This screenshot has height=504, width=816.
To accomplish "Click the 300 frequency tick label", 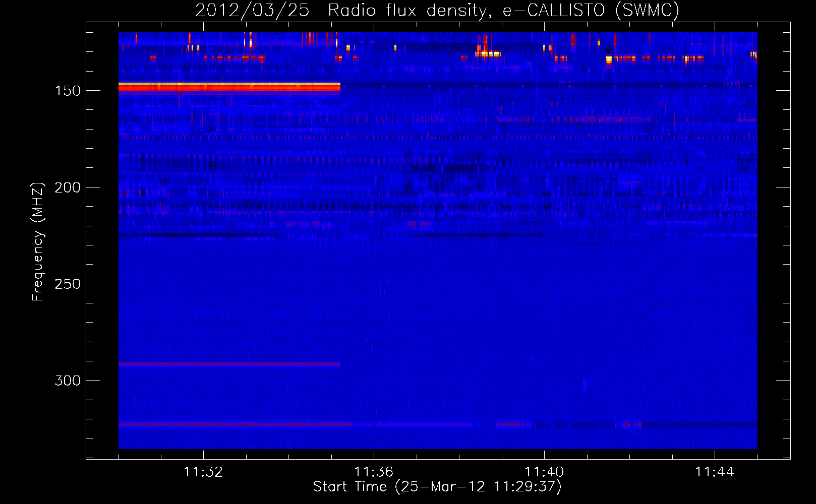I will click(x=68, y=381).
